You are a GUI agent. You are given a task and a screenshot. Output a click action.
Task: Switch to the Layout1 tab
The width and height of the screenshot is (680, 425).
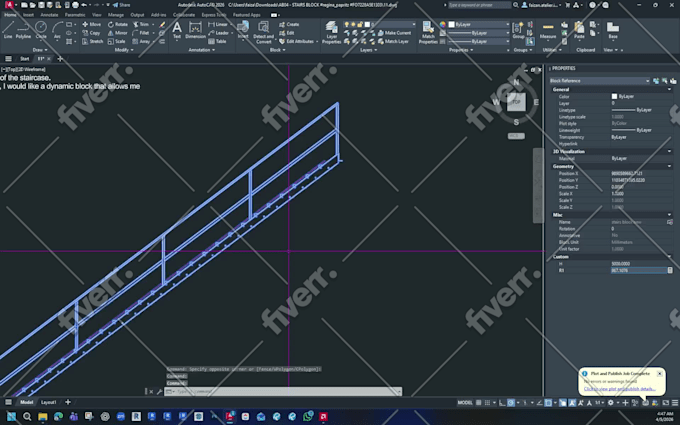click(49, 402)
